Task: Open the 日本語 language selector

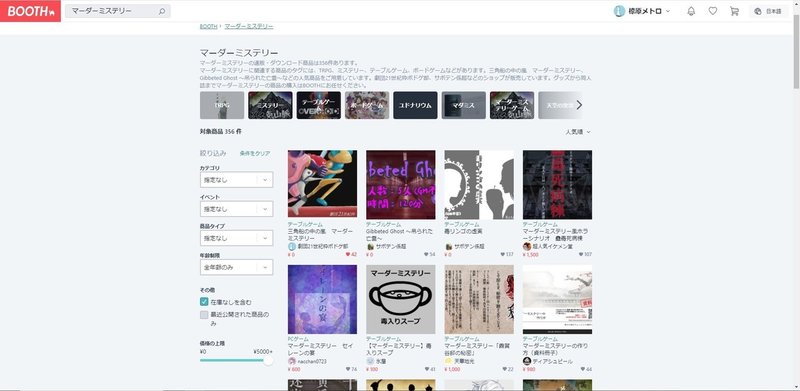Action: click(768, 11)
